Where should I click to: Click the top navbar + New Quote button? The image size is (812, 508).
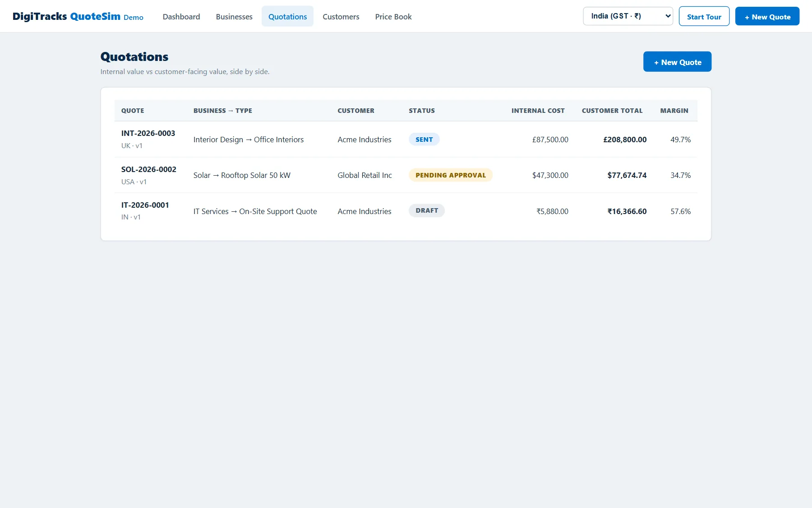767,16
